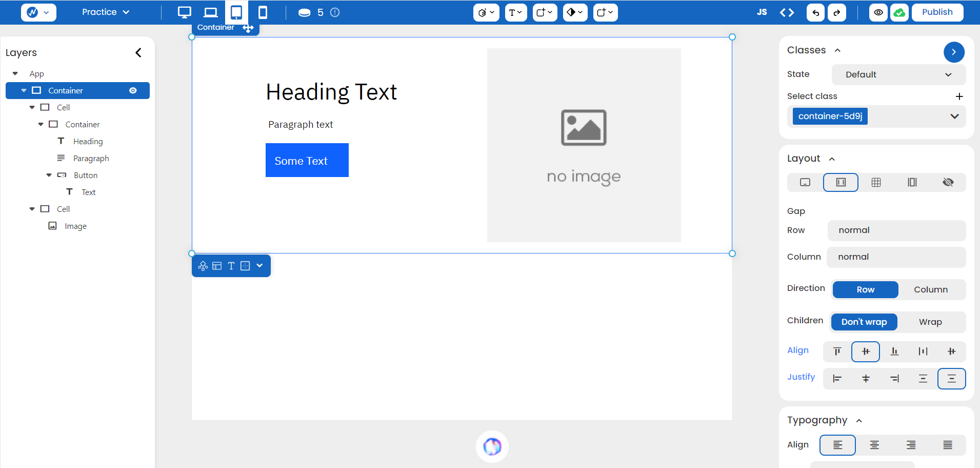This screenshot has width=980, height=468.
Task: Open the class selector dropdown arrow
Action: point(954,116)
